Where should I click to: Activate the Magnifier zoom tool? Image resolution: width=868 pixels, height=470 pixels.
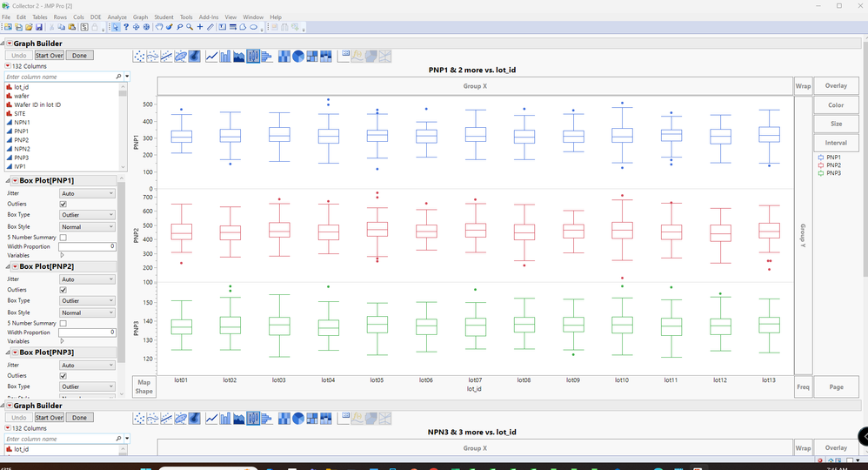tap(190, 27)
